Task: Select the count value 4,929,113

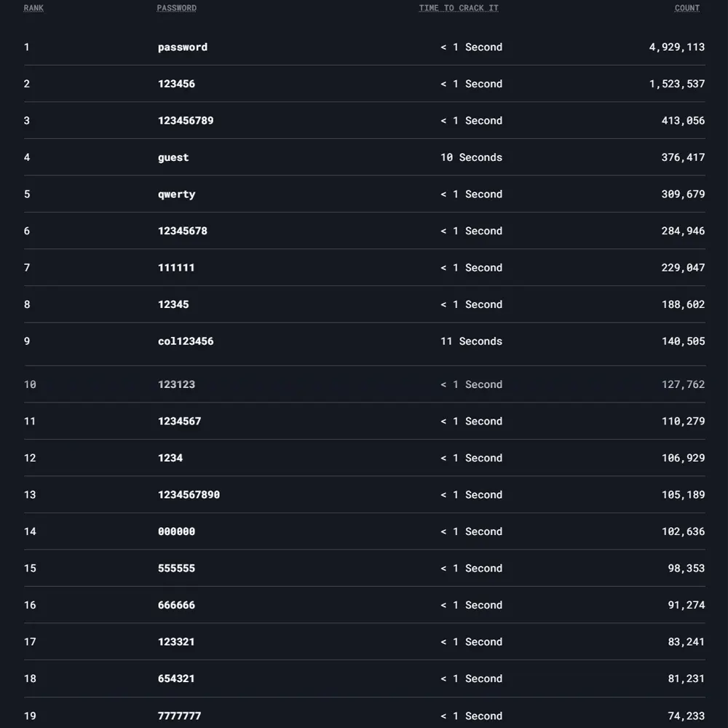Action: (x=677, y=47)
